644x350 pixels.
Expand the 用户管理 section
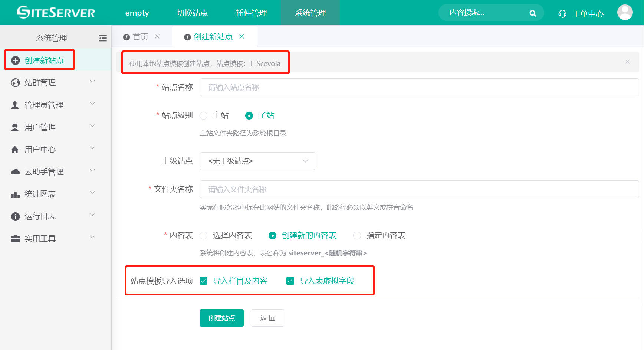pyautogui.click(x=40, y=127)
